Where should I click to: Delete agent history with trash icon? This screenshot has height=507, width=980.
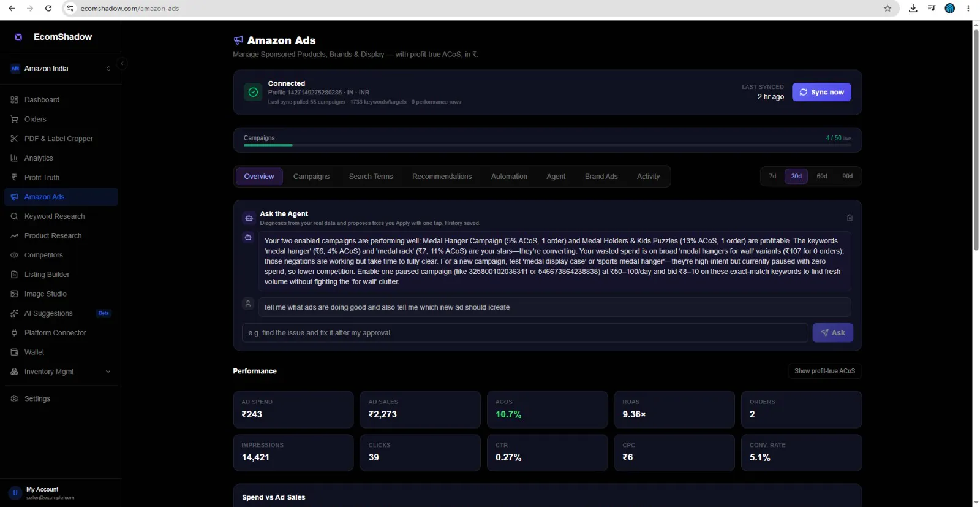coord(850,218)
